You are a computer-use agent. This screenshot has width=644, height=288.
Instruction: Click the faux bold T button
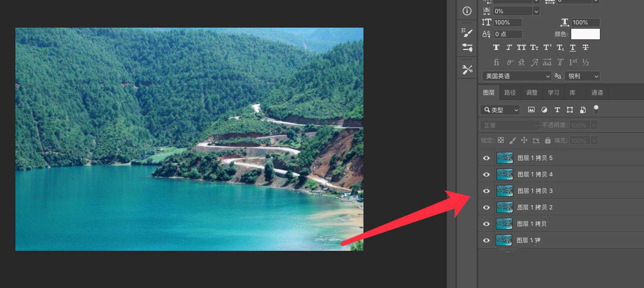coord(496,48)
